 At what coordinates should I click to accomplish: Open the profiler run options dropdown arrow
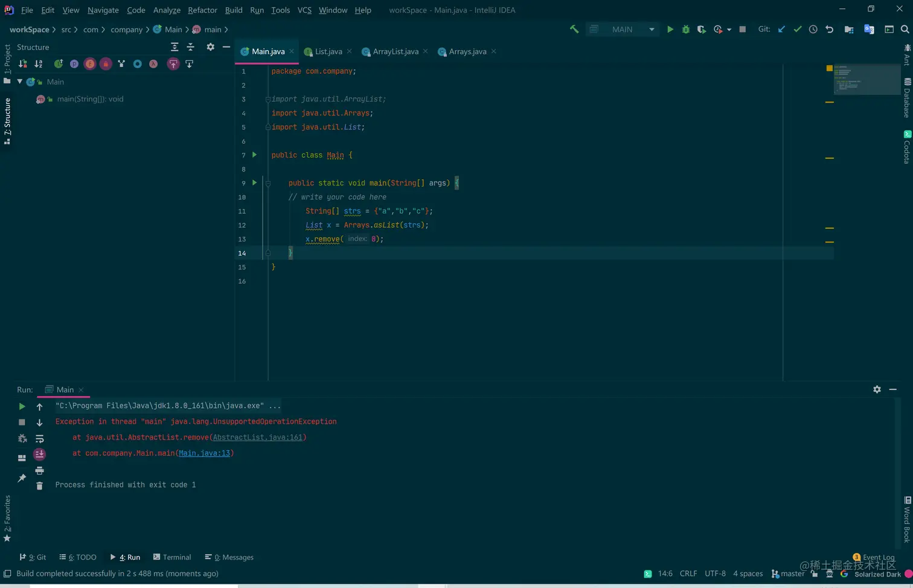coord(729,30)
